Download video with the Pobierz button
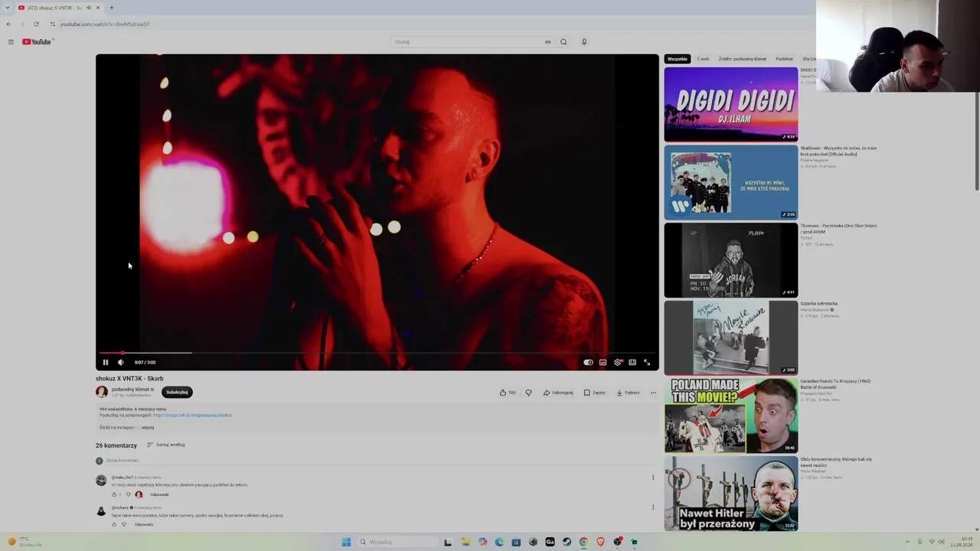This screenshot has height=551, width=980. [628, 393]
